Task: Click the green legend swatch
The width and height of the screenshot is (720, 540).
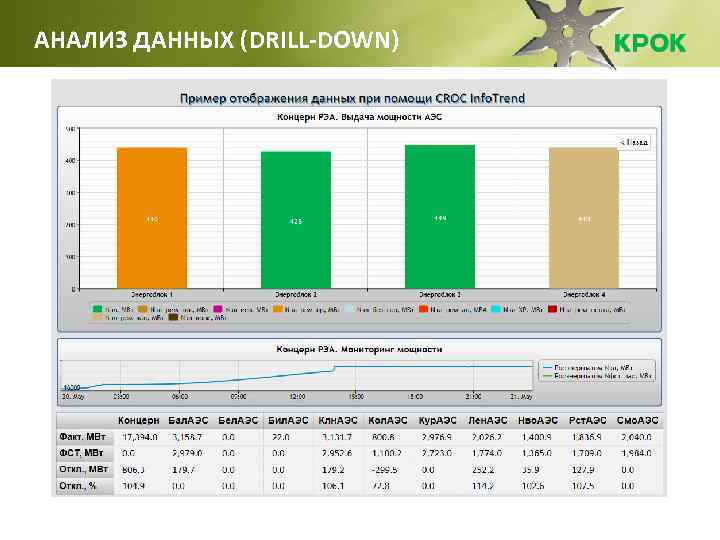Action: 97,309
